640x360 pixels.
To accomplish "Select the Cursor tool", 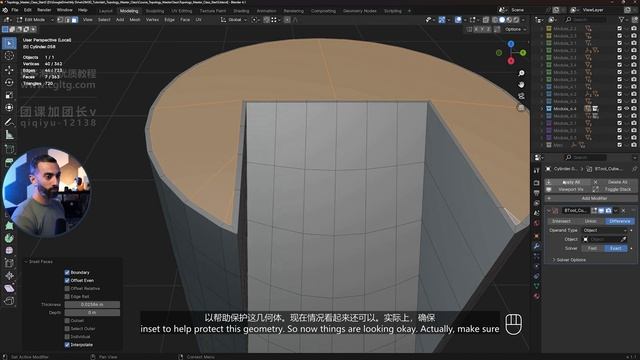I will point(9,56).
